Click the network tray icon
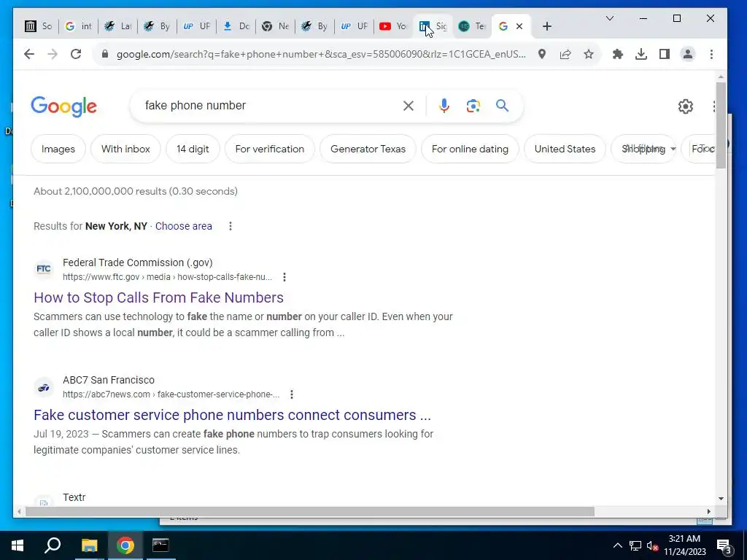 pos(635,545)
